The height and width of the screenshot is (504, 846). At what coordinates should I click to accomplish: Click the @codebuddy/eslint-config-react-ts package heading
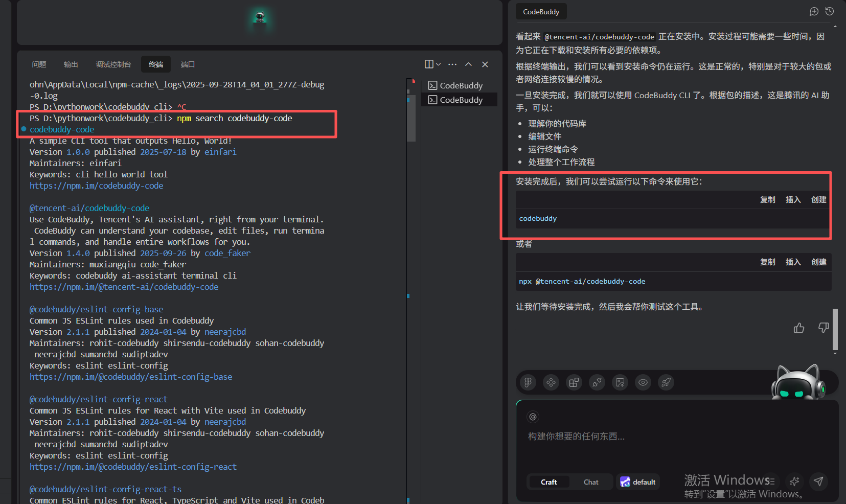click(105, 489)
